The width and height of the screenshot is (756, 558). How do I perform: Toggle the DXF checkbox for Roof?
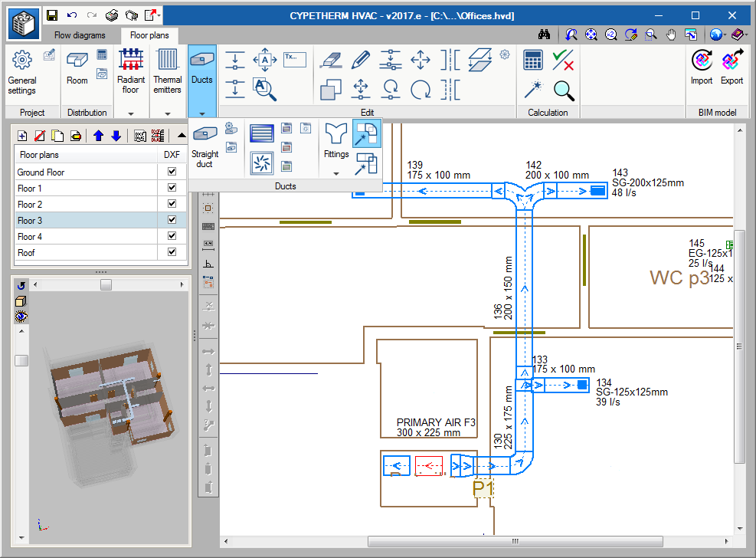click(172, 252)
